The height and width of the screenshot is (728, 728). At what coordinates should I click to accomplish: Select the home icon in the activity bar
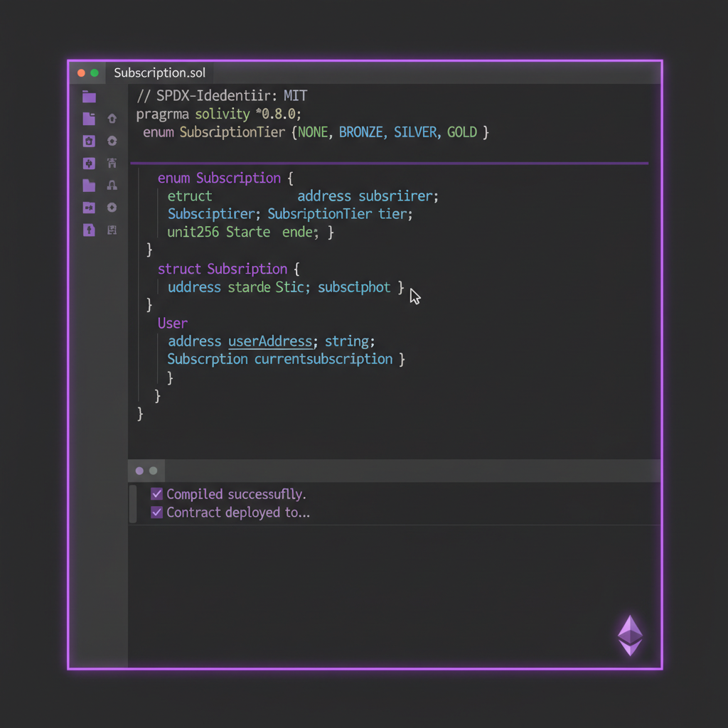coord(112,119)
